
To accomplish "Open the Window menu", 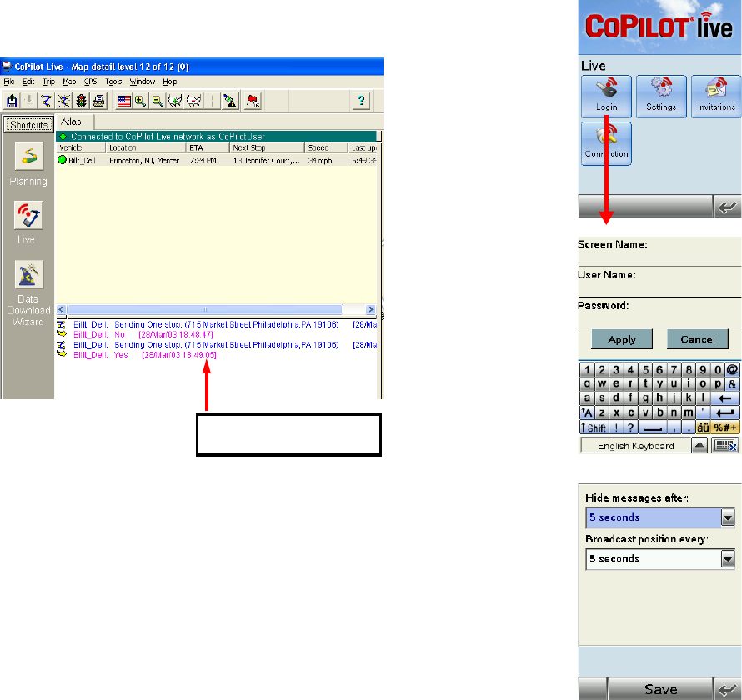I will click(142, 82).
